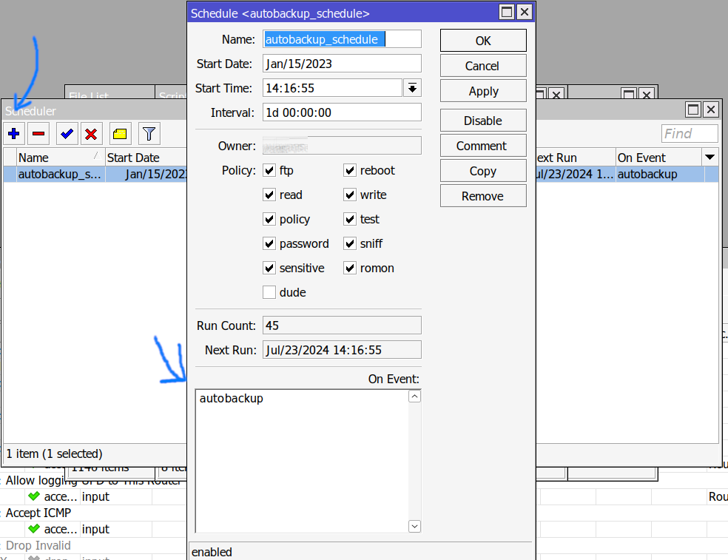Click the Interval input field
This screenshot has height=560, width=728.
pos(342,112)
